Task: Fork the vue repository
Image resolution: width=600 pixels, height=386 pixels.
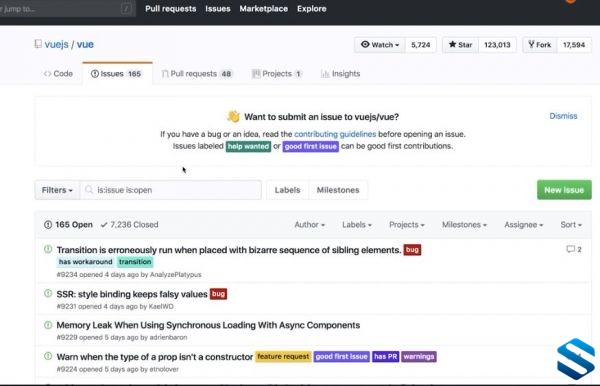Action: pyautogui.click(x=540, y=45)
